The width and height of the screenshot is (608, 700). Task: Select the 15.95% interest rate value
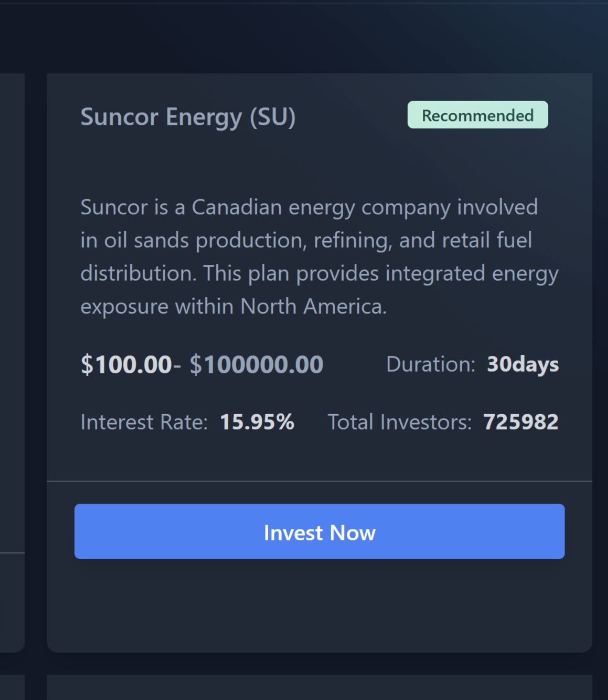pos(257,422)
